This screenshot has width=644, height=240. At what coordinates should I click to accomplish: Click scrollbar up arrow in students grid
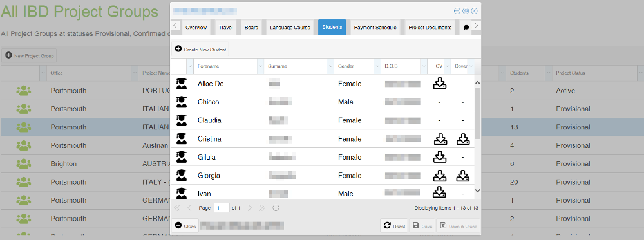(477, 83)
